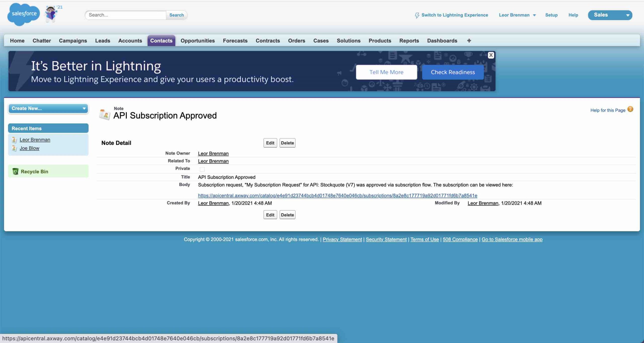Open the Setup link
Screen dimensions: 644x343
551,15
